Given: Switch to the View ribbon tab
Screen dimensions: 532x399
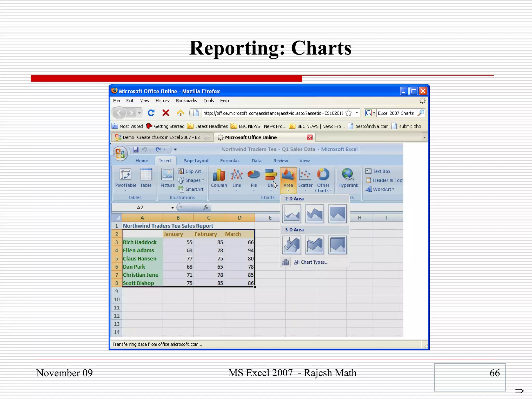Looking at the screenshot, I should [304, 161].
